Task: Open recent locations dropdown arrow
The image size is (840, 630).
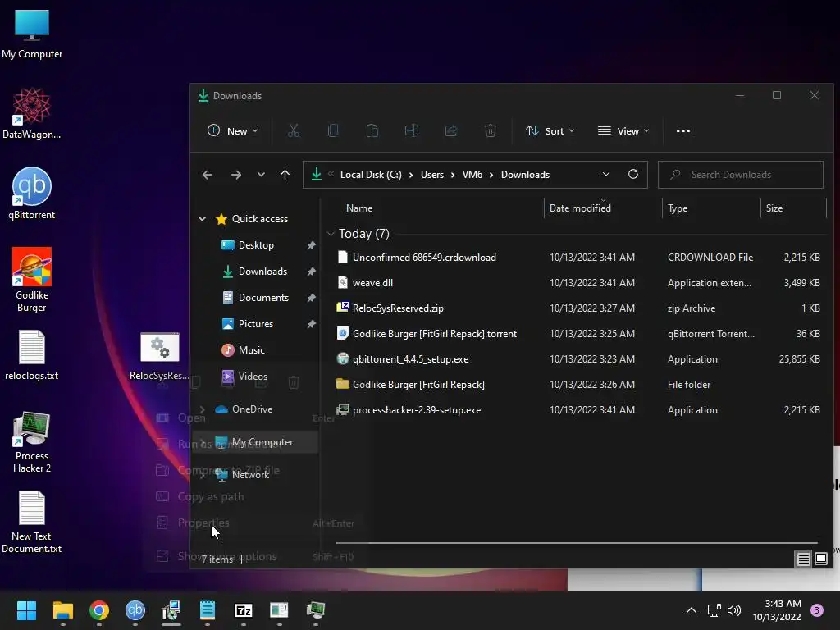Action: pyautogui.click(x=261, y=175)
